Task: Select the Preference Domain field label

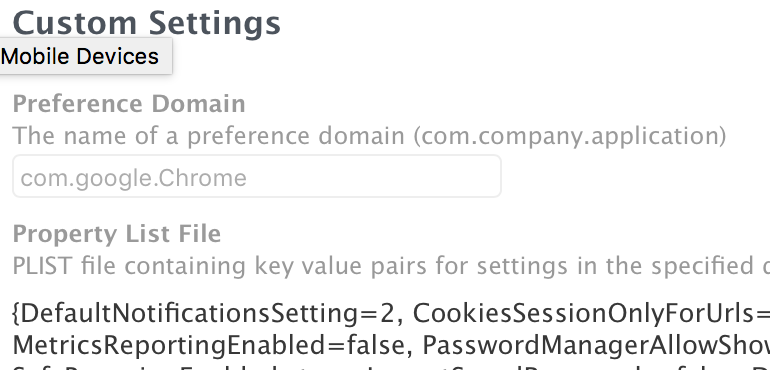Action: 129,104
